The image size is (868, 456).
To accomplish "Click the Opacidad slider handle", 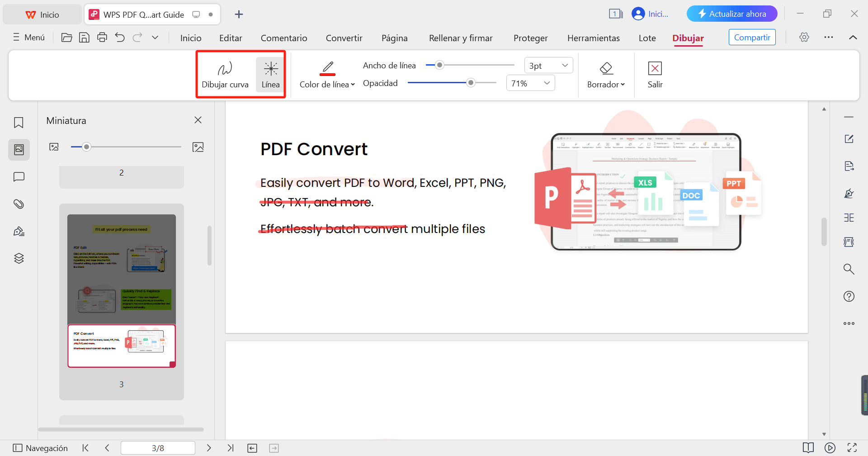I will click(x=471, y=83).
